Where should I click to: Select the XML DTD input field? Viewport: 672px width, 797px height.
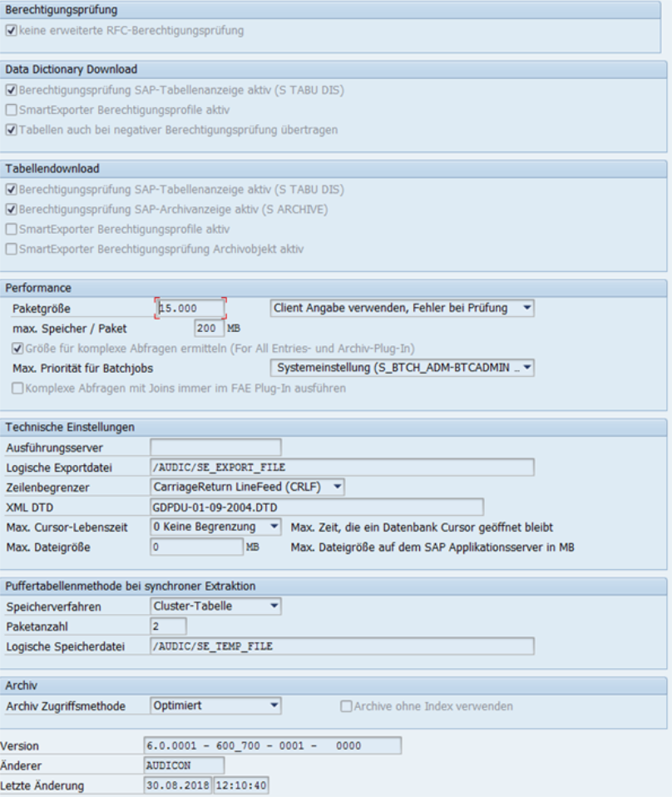317,507
